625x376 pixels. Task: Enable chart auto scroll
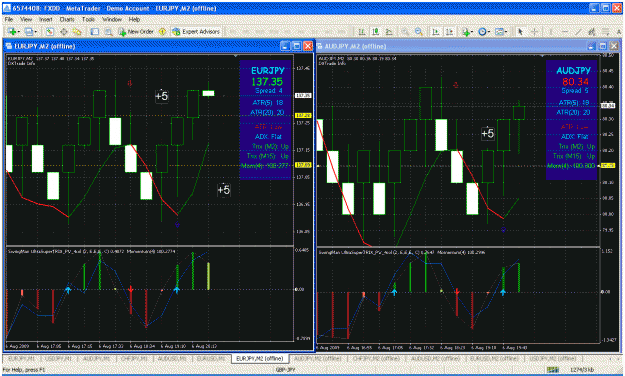pyautogui.click(x=436, y=31)
